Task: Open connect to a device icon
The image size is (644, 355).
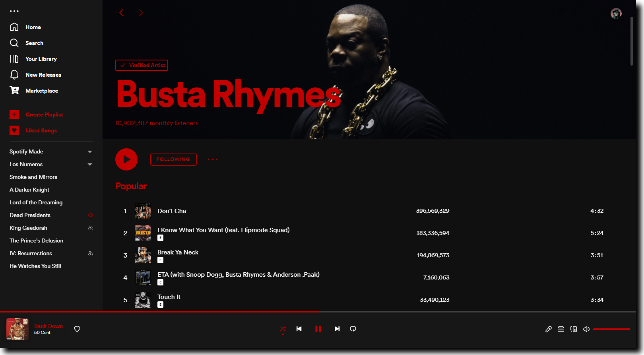Action: [574, 329]
